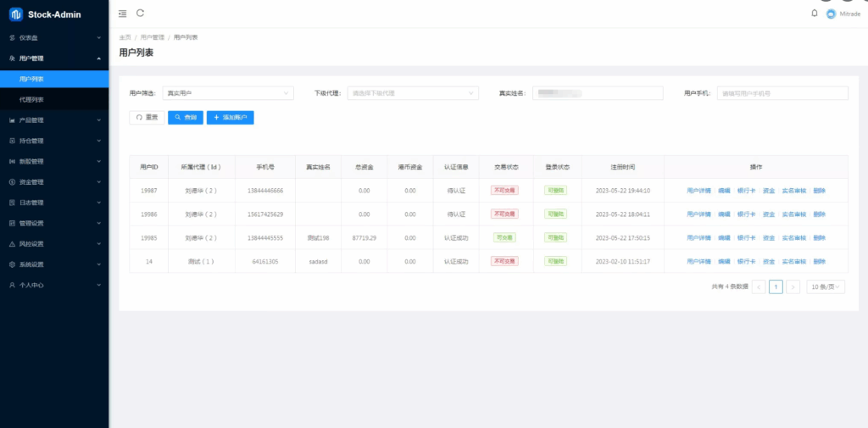Select 用户列表 in sidebar

tap(54, 79)
